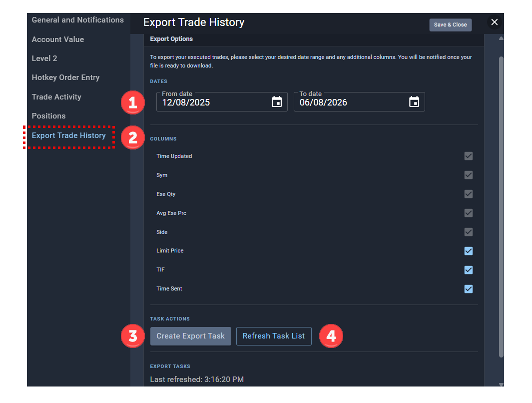Toggle the Sym column checkbox
Screen dimensions: 532x403
point(468,175)
